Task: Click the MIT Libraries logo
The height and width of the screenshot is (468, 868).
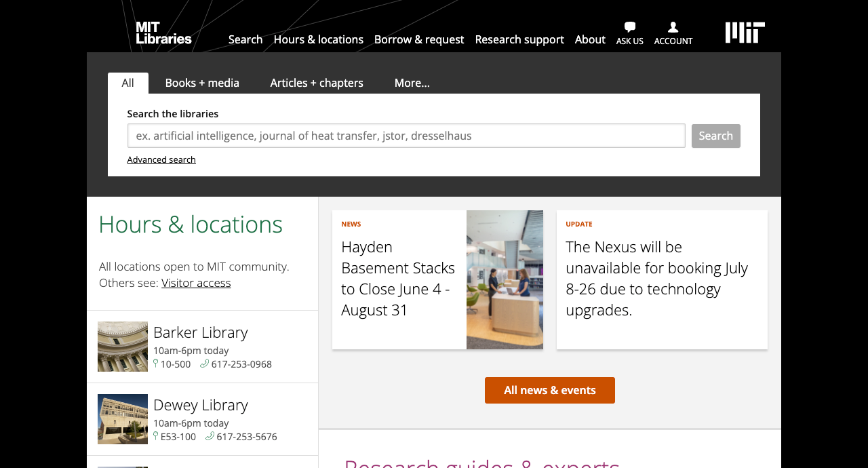Action: 163,33
